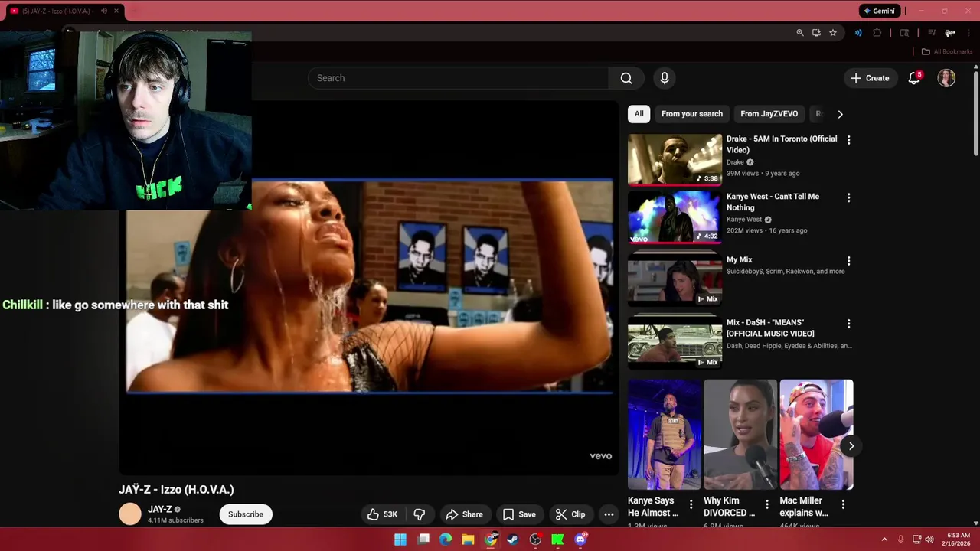Open Drake 5AM In Toronto thumbnail
The image size is (980, 551).
(x=675, y=160)
